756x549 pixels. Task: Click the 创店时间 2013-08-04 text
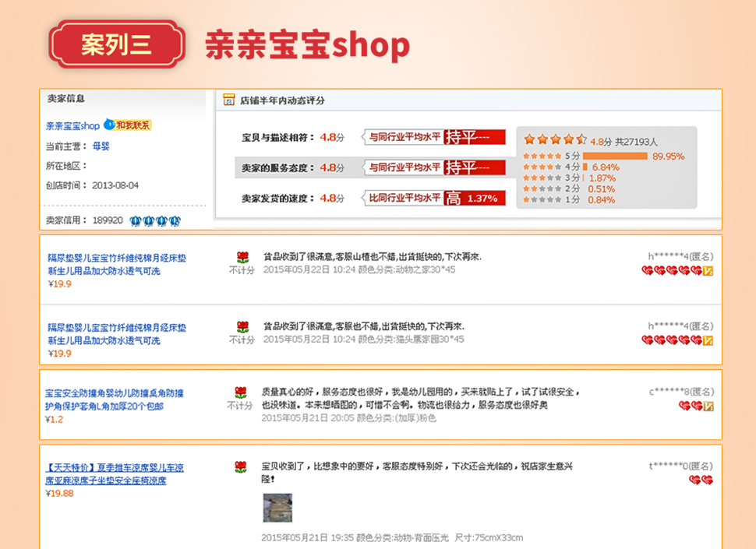(92, 185)
